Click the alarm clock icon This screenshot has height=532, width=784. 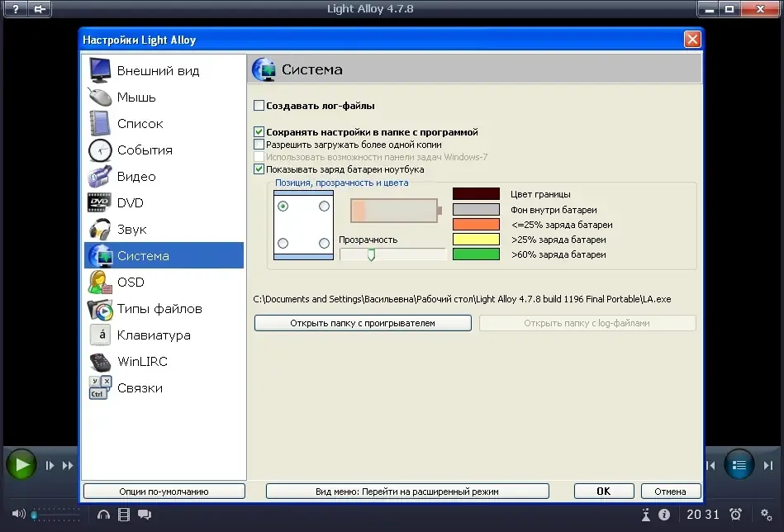coord(735,514)
